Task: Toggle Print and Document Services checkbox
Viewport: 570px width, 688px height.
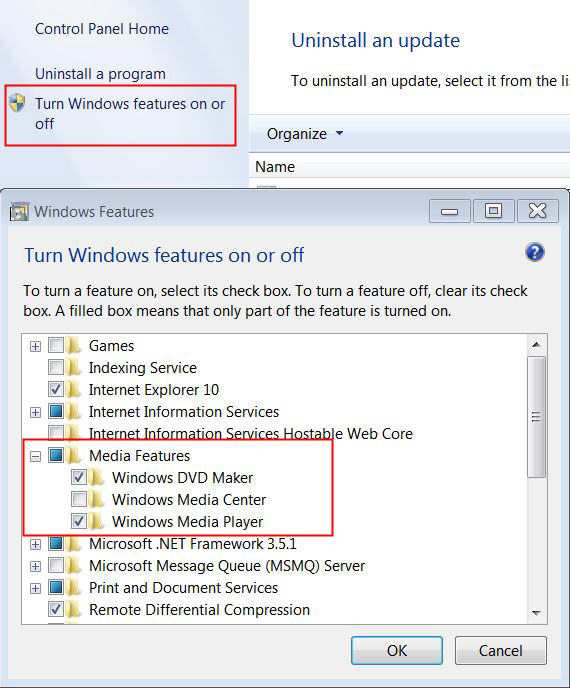Action: click(56, 588)
